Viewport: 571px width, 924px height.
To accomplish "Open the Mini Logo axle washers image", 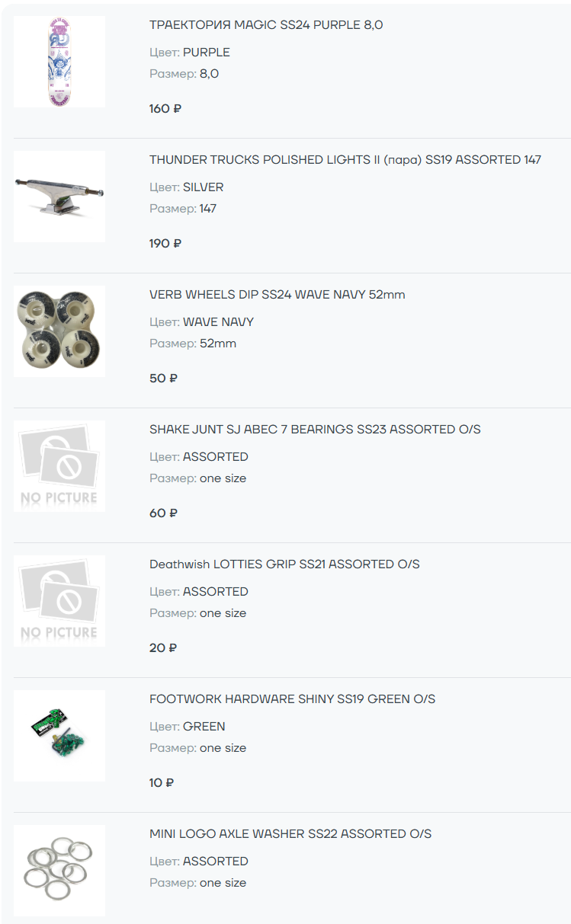I will coord(59,871).
